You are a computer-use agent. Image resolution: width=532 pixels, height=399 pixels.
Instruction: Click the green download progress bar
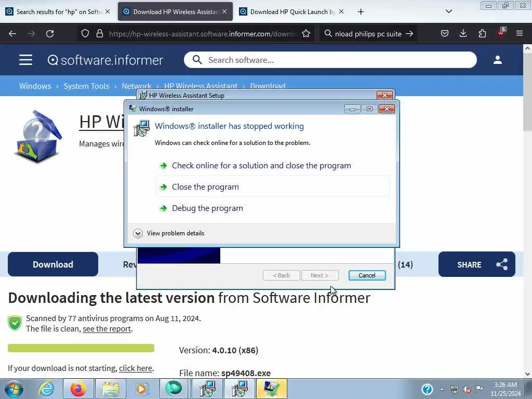point(81,348)
